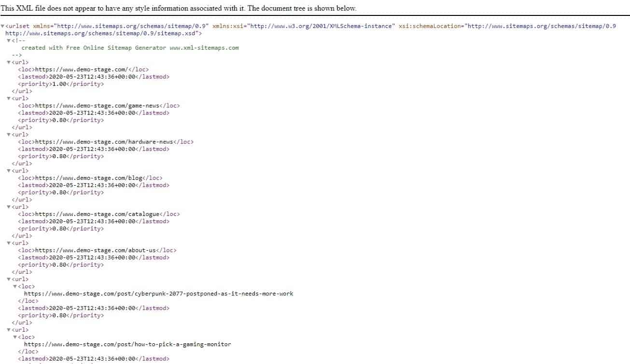Viewport: 630px width, 364px height.
Task: Click the xmlns:xsi XMLSchema-instance attribute value
Action: pos(322,26)
